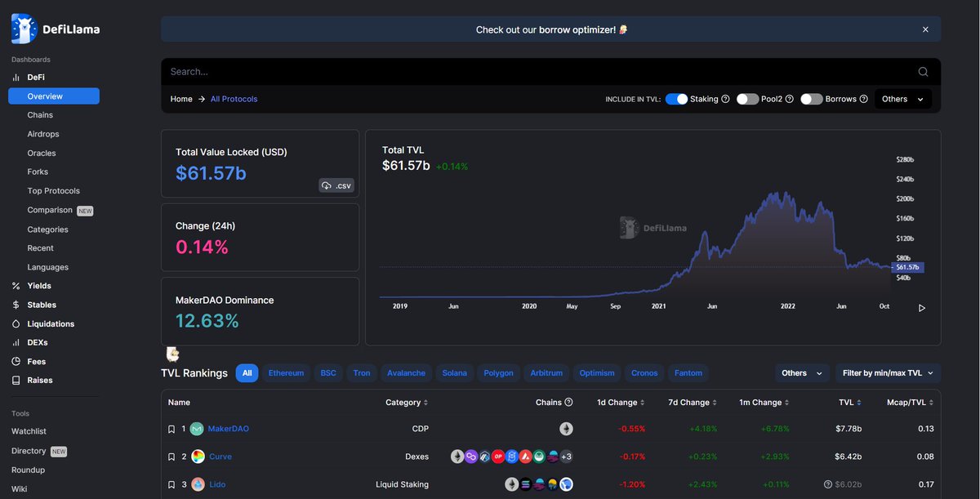Bookmark the Lido row
Screen dimensions: 980x499
(x=171, y=484)
